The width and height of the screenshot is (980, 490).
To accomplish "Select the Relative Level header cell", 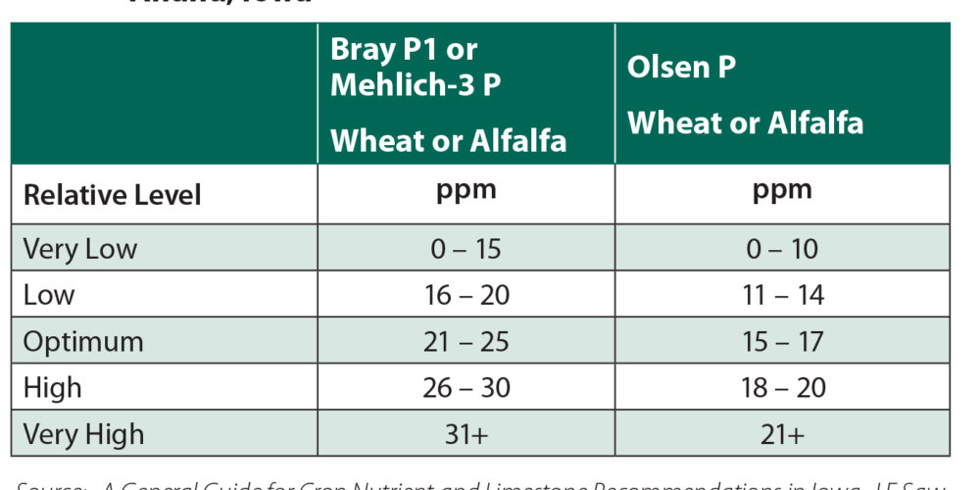I will 112,195.
